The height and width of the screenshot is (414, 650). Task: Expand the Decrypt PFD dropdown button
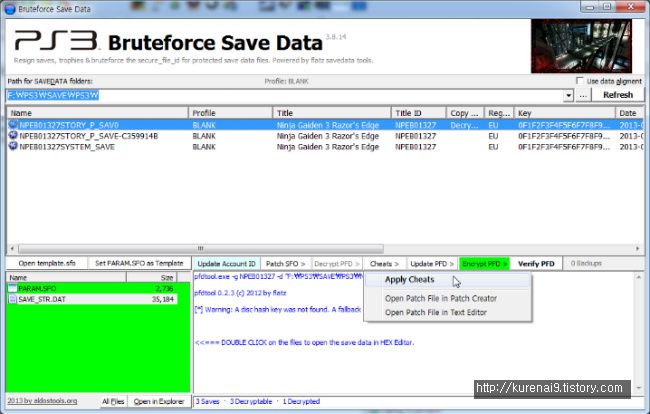[x=337, y=264]
